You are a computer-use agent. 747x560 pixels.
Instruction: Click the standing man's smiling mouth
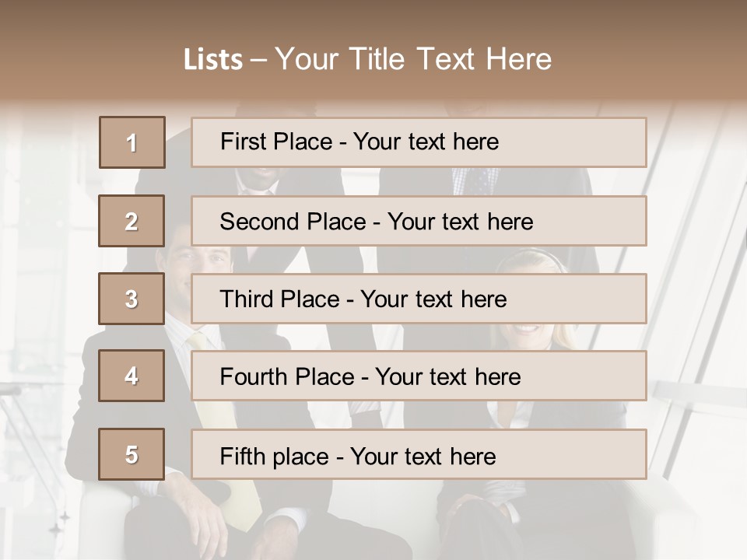coord(261,175)
